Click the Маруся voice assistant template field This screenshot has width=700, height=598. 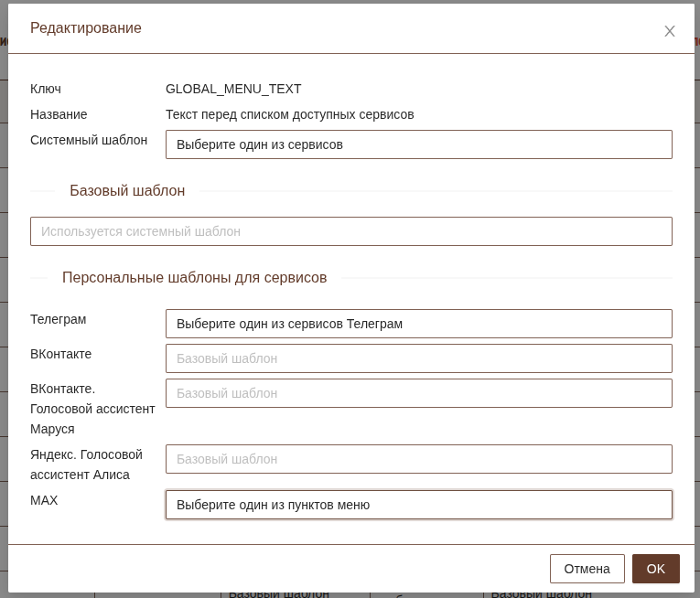coord(418,393)
